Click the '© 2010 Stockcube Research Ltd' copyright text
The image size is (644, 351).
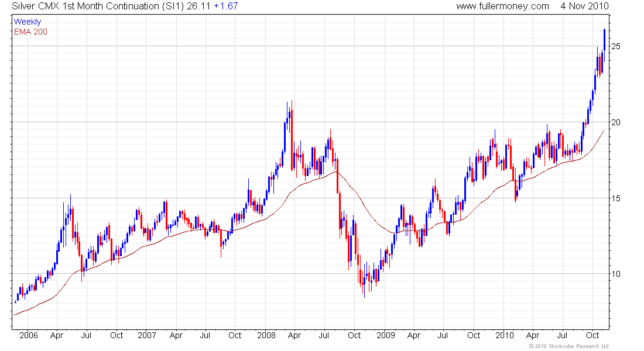click(569, 346)
